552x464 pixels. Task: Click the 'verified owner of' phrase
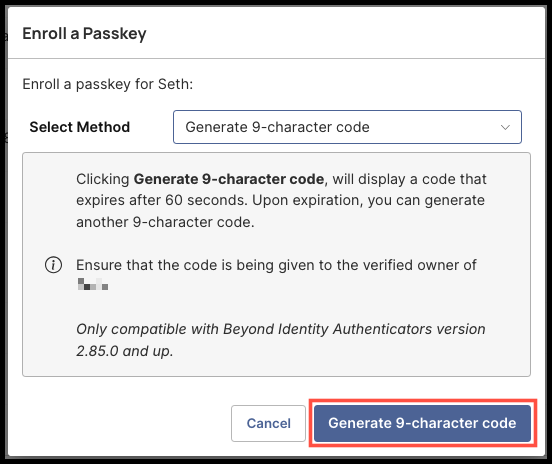click(x=420, y=265)
